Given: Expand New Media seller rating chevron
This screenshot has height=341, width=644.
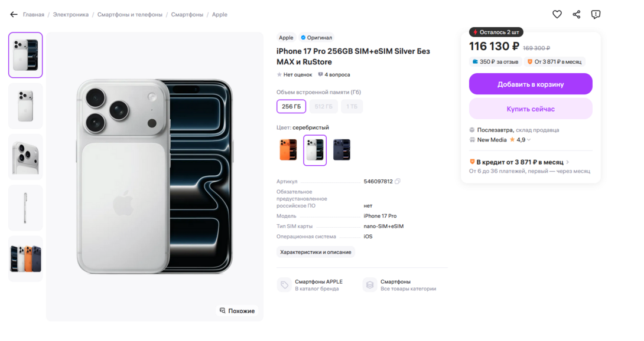Looking at the screenshot, I should coord(529,140).
